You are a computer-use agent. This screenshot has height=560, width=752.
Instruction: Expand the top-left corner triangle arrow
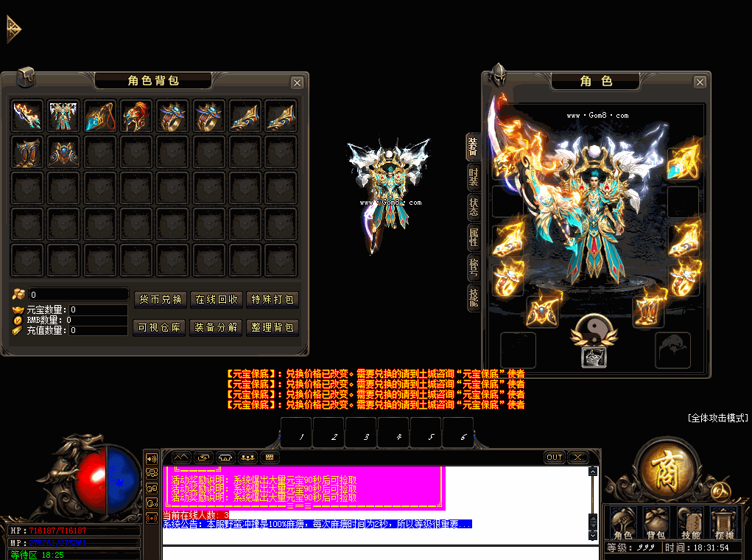click(13, 29)
